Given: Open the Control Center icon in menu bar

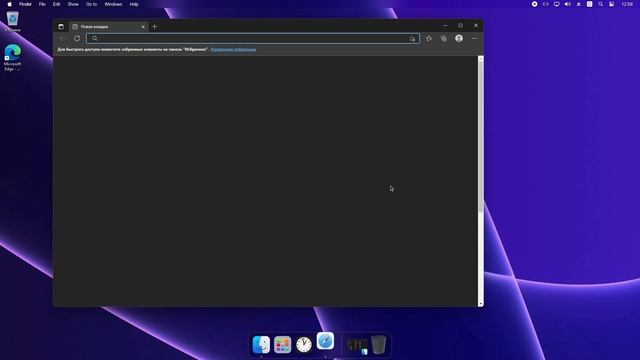Looking at the screenshot, I should (x=611, y=4).
